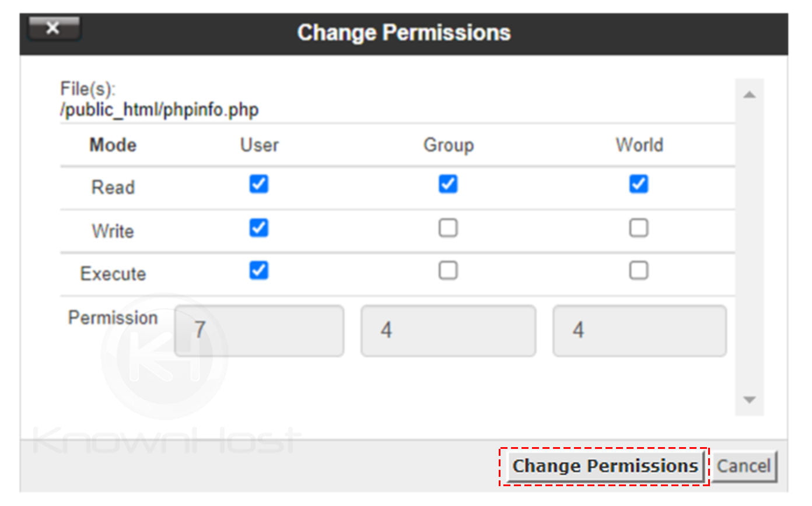Image resolution: width=812 pixels, height=506 pixels.
Task: Select the User permission value field showing 7
Action: tap(259, 330)
